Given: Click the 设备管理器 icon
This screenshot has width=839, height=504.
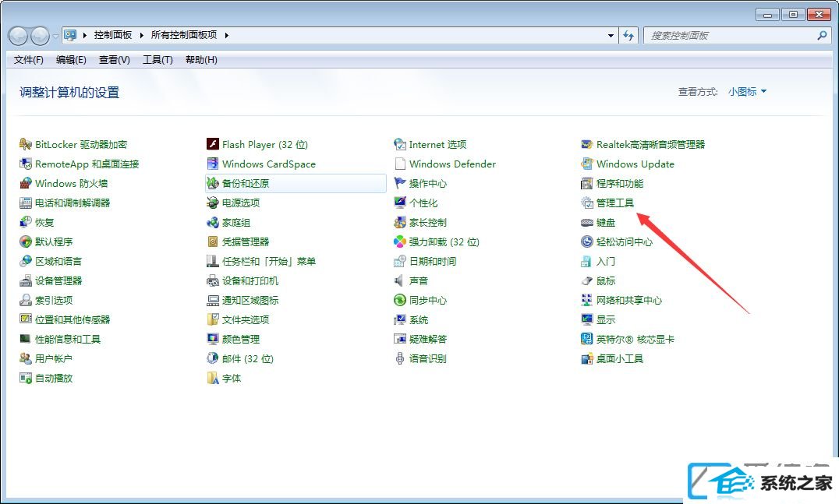Looking at the screenshot, I should 26,280.
